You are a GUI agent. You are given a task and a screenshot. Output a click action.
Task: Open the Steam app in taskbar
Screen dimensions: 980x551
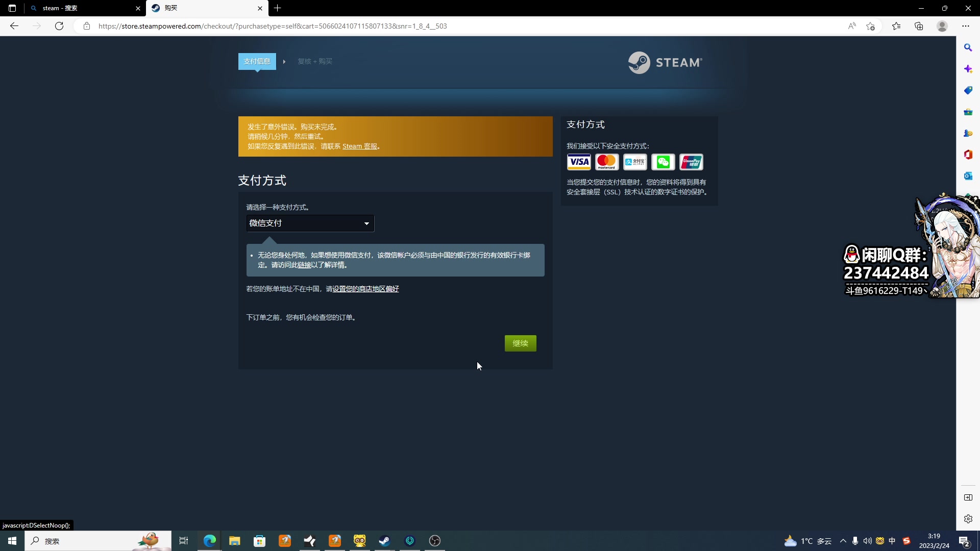(x=385, y=541)
